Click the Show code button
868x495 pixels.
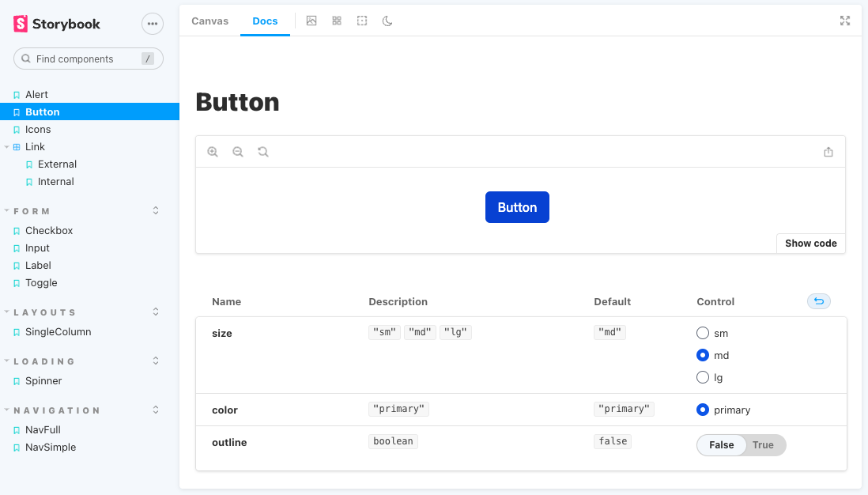(810, 243)
